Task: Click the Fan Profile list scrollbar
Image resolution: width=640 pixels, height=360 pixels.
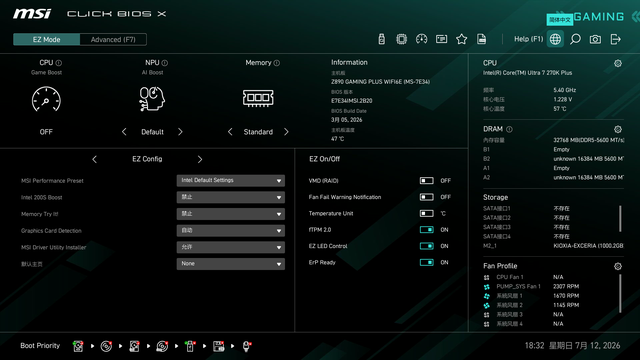Action: [620, 293]
